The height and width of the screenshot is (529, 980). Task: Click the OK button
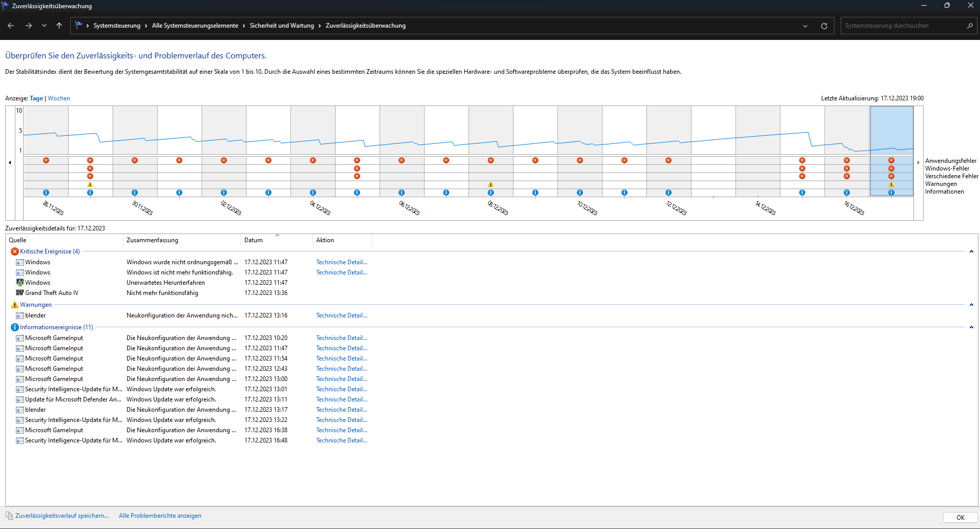(x=960, y=517)
